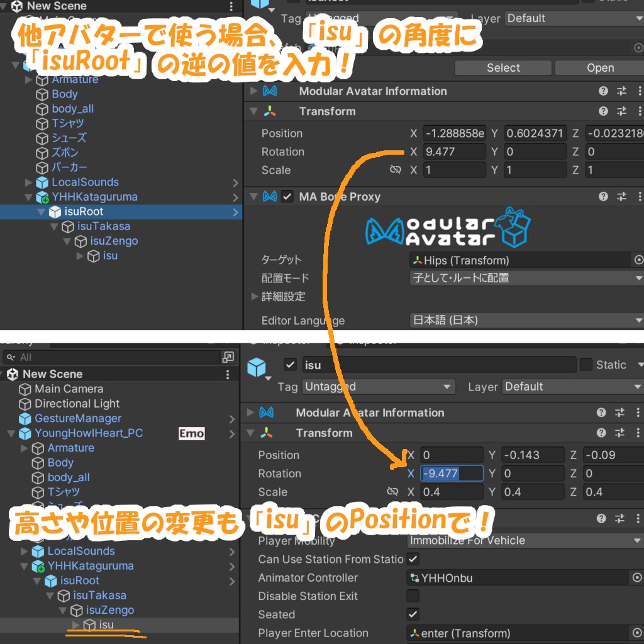Click the help icon on Modular Avatar Information
The image size is (644, 644).
pyautogui.click(x=603, y=91)
